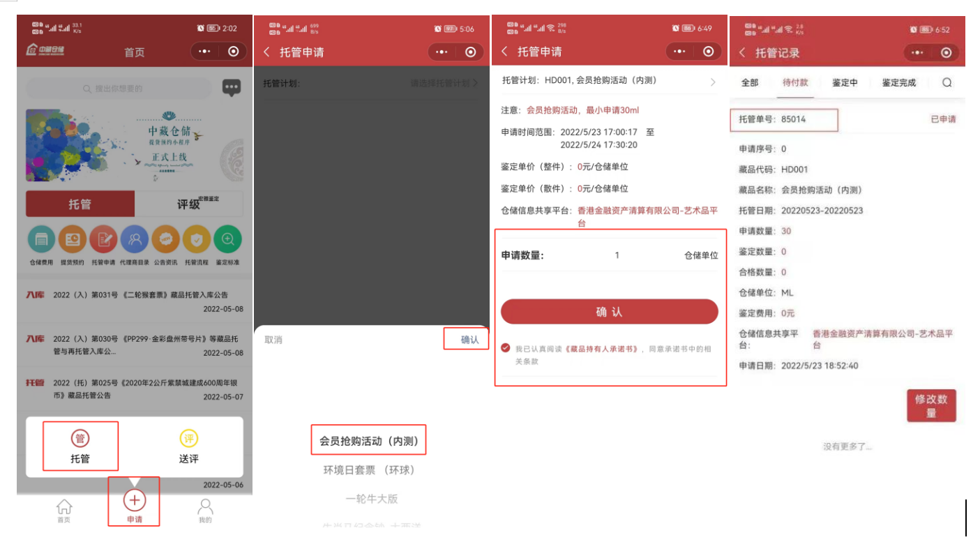Open the yellow 托管流程 shield icon
This screenshot has height=549, width=980.
tap(196, 239)
